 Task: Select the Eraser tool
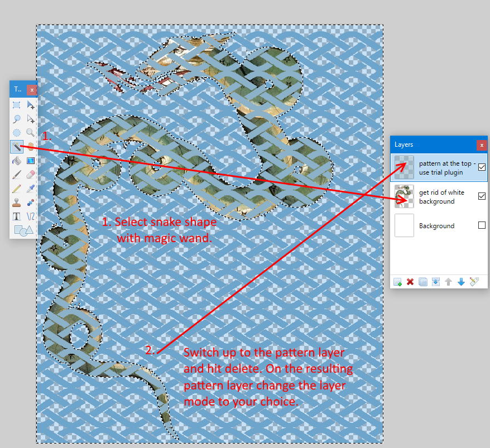pos(30,174)
